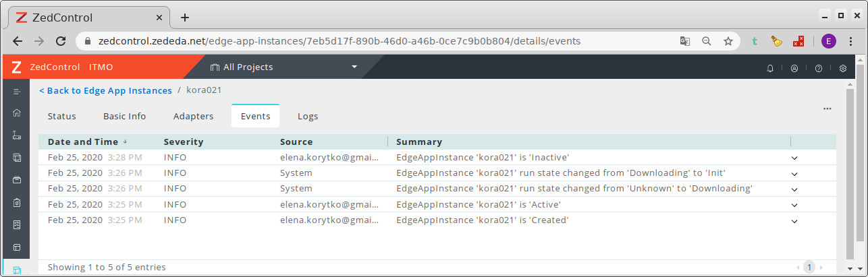Expand the 'Inactive' event row chevron
Screen dimensions: 868x277
[x=794, y=158]
